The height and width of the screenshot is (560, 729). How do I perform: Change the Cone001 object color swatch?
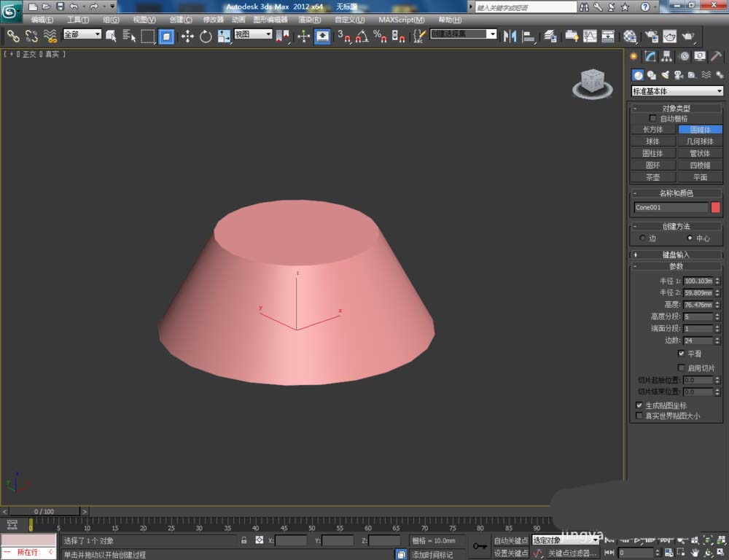tap(716, 208)
